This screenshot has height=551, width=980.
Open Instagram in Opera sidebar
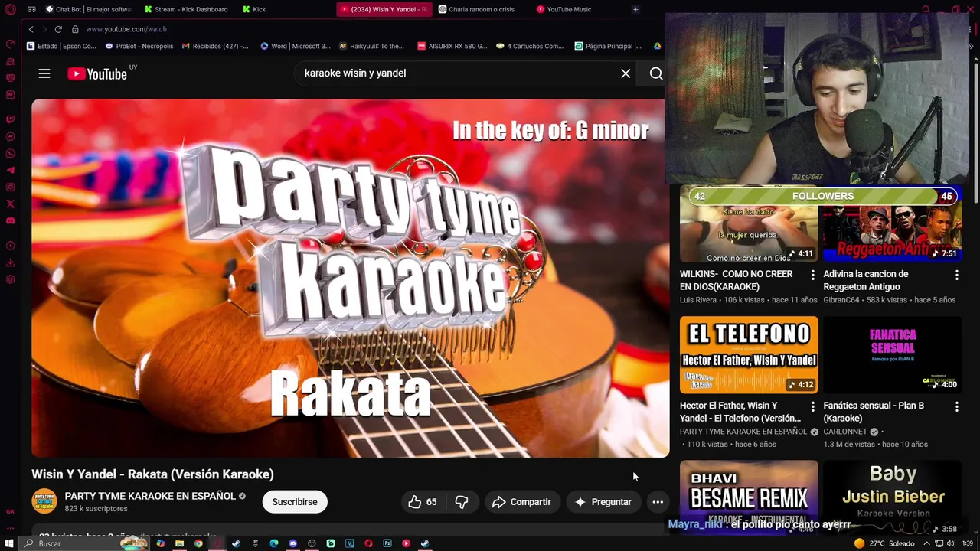coord(10,187)
